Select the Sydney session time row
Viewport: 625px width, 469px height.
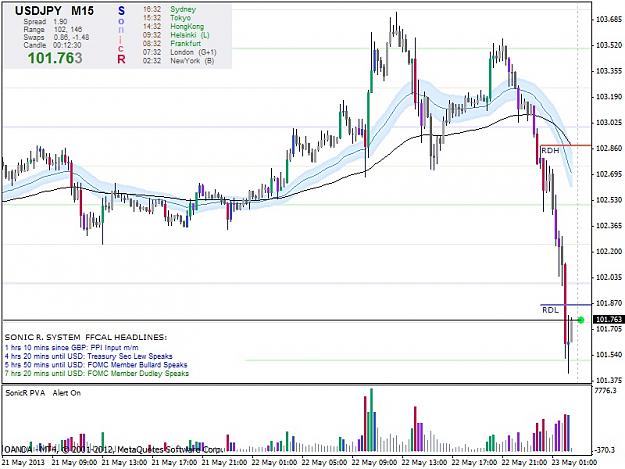coord(169,9)
